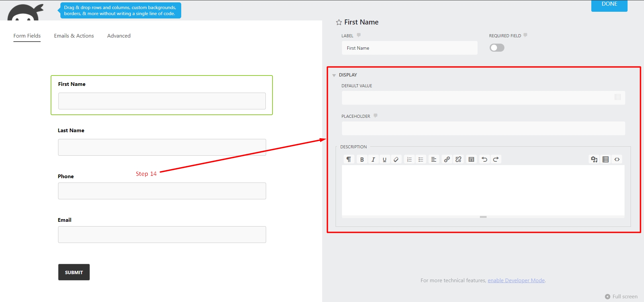Show the Label help tooltip icon
644x302 pixels.
coord(359,35)
